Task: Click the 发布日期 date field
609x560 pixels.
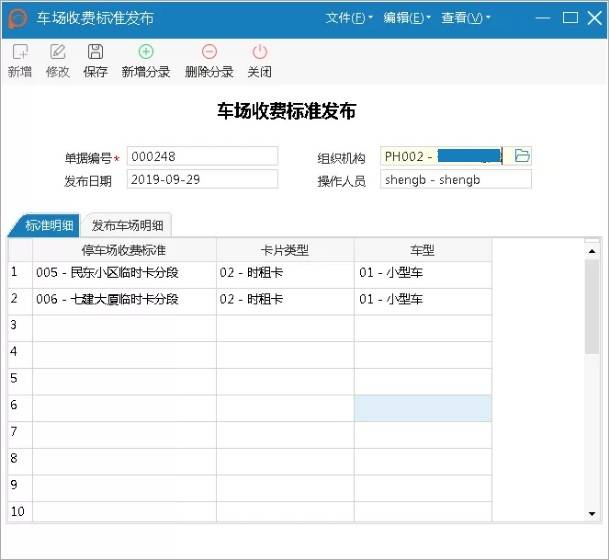Action: tap(203, 180)
